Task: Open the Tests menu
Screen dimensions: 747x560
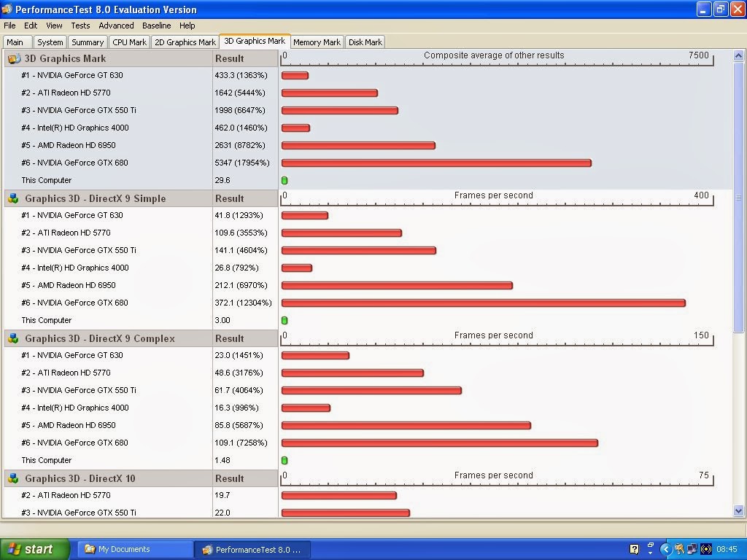Action: pyautogui.click(x=80, y=26)
